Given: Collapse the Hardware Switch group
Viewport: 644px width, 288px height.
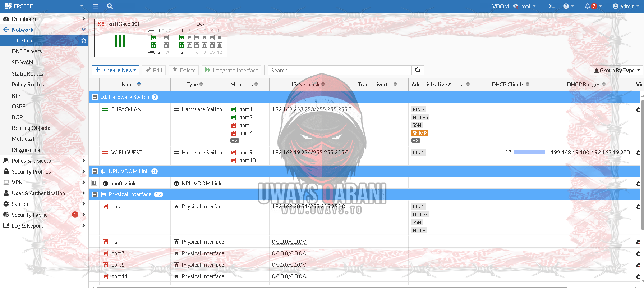Looking at the screenshot, I should [x=95, y=97].
